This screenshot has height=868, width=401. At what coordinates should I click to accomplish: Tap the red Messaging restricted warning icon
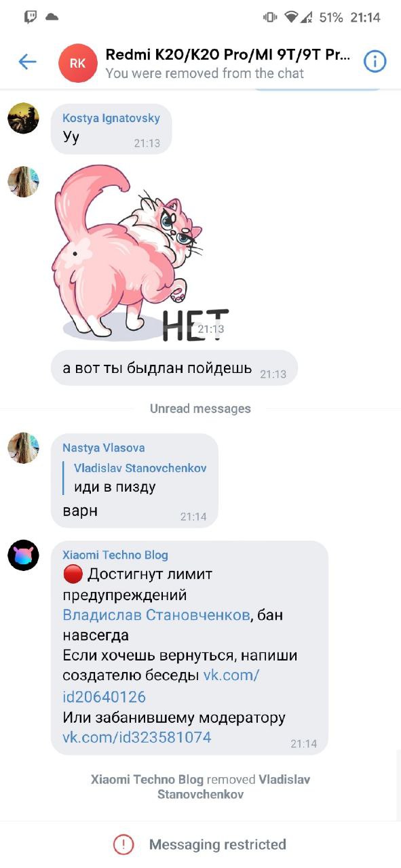[x=123, y=844]
